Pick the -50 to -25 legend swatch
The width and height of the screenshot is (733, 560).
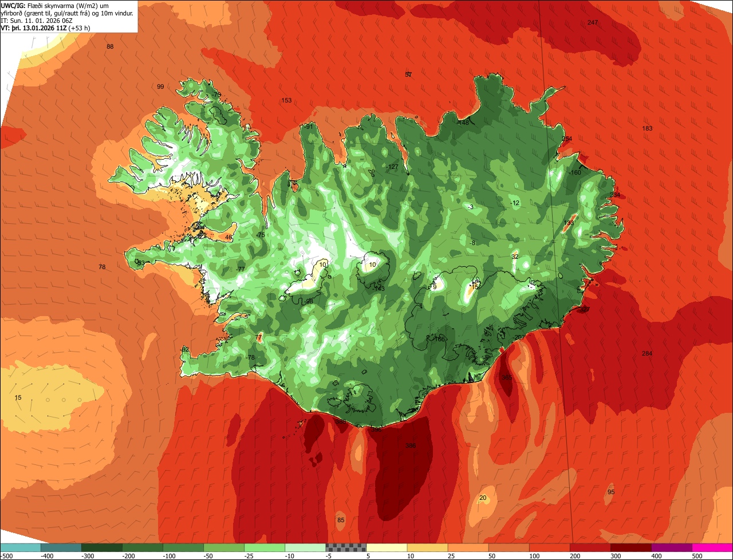click(223, 547)
